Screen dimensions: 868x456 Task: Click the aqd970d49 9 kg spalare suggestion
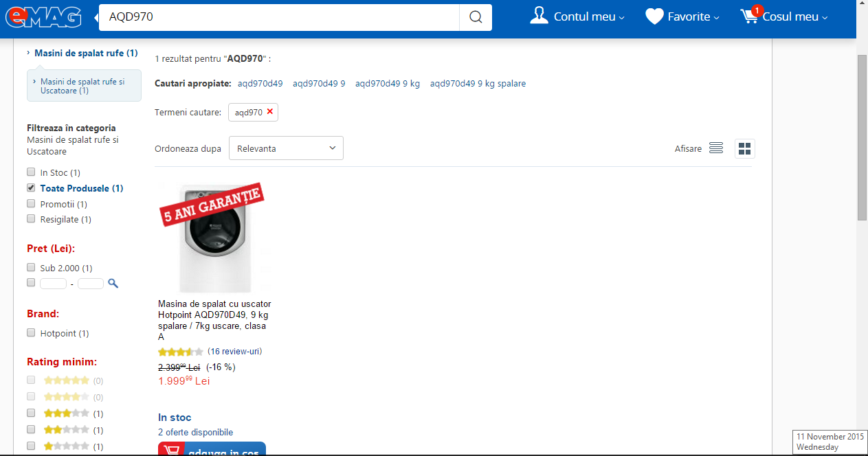tap(478, 84)
